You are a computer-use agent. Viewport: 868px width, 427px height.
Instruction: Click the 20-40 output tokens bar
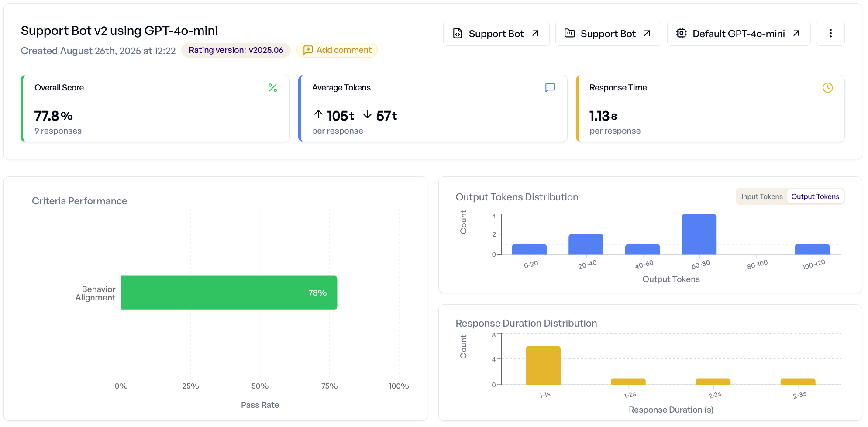[x=586, y=244]
